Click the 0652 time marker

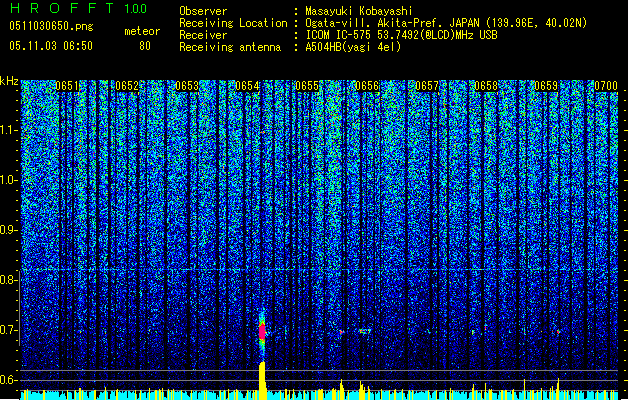(x=127, y=86)
